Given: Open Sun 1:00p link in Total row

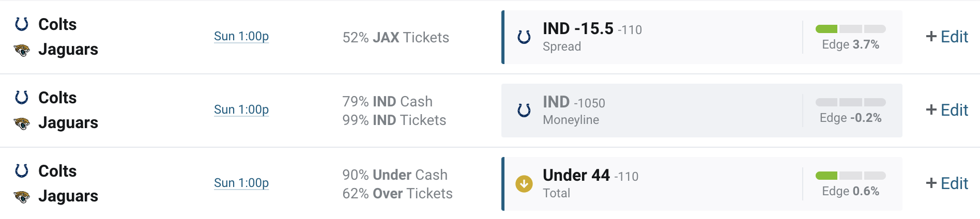Looking at the screenshot, I should point(241,183).
